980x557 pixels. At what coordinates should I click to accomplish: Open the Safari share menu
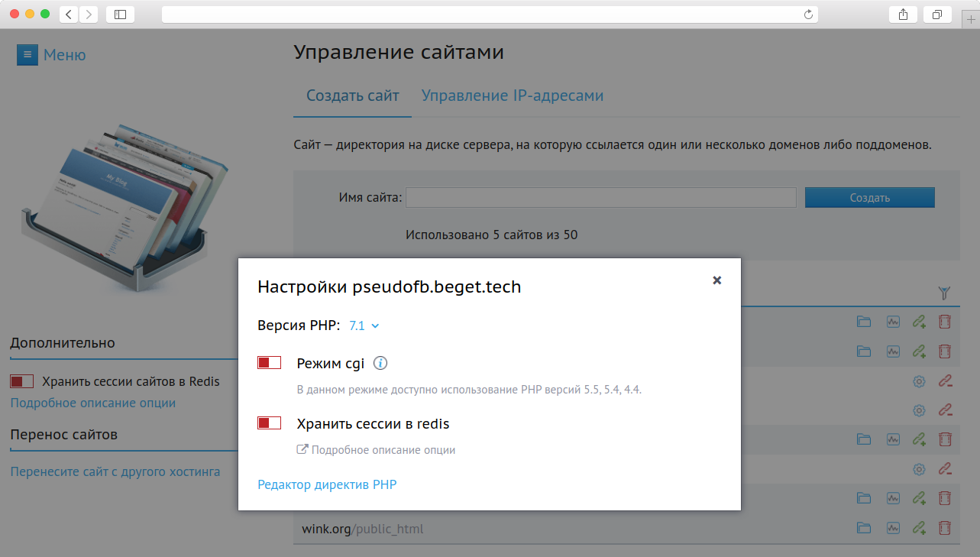pos(904,14)
